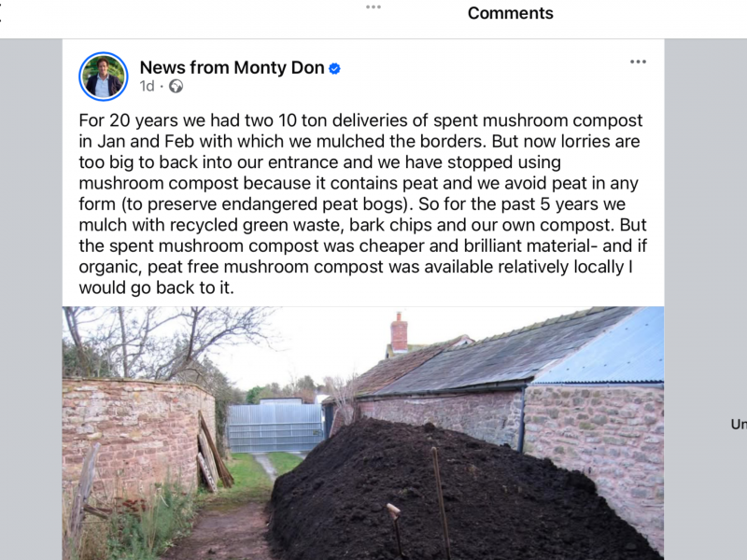Image resolution: width=747 pixels, height=560 pixels.
Task: Click the 1d post timestamp
Action: [147, 87]
